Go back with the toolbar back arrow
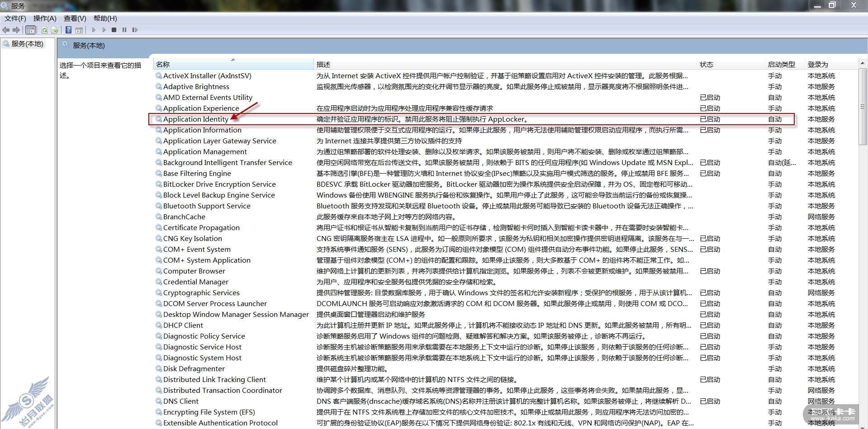The width and height of the screenshot is (868, 429). pyautogui.click(x=6, y=30)
